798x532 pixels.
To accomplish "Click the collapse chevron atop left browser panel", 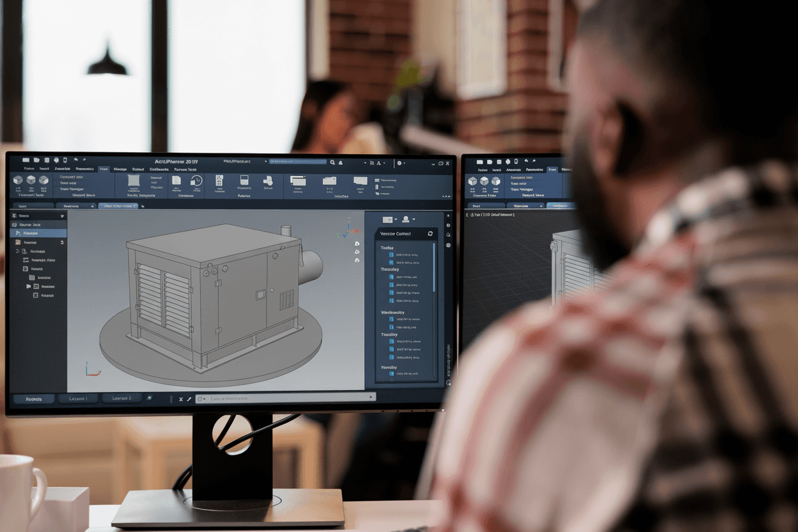I will 62,216.
